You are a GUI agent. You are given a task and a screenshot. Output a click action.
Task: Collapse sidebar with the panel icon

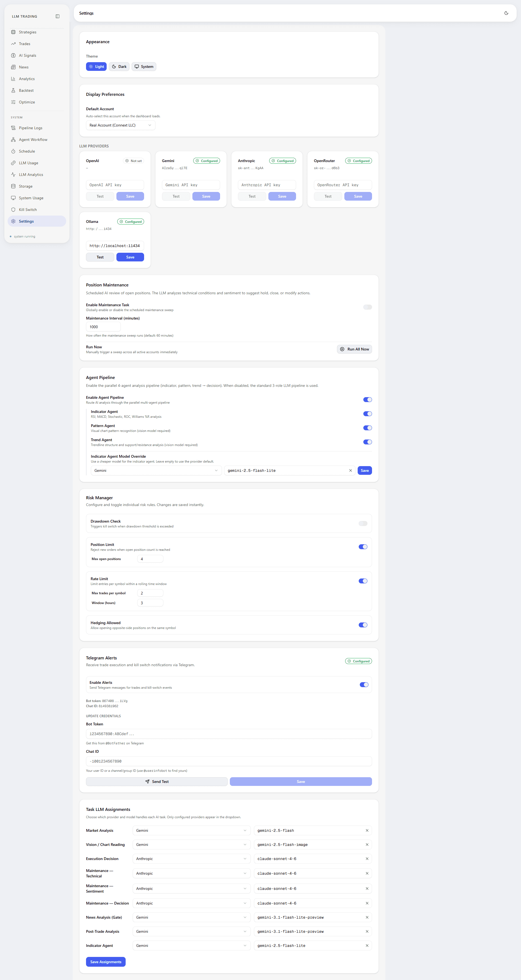(x=58, y=16)
